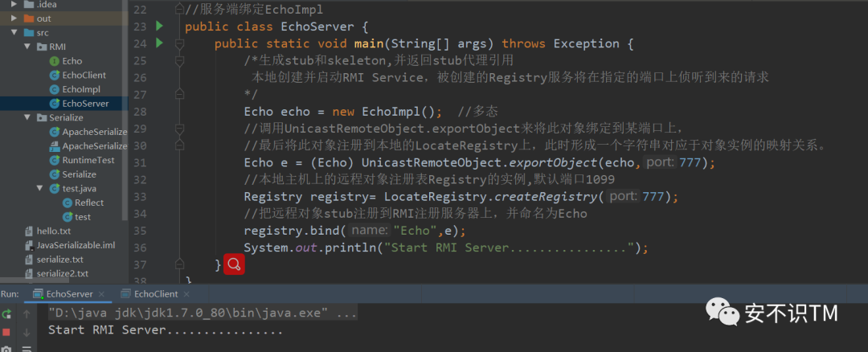Click the up arrow in the Run console toolbar
The image size is (868, 352).
point(27,314)
